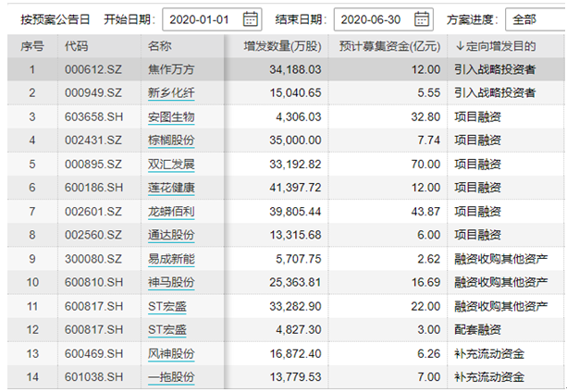Screen dimensions: 567x392
Task: Click the 增发数量 value 16,872.40
Action: pyautogui.click(x=295, y=354)
